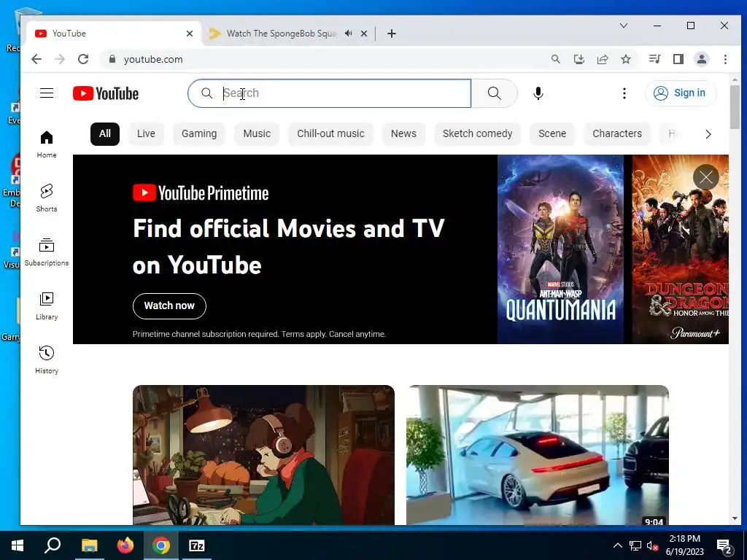
Task: Open the Dungeons & Dragons movie poster
Action: (680, 249)
